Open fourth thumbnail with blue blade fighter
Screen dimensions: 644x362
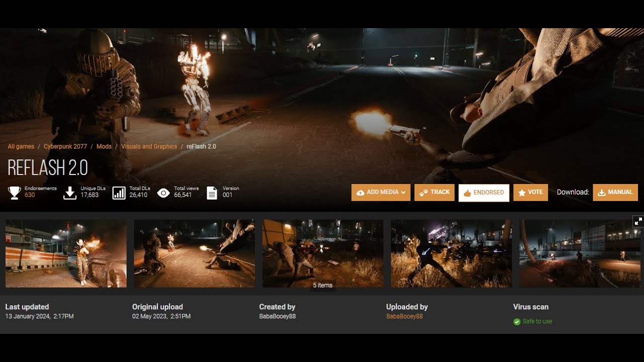[x=451, y=253]
